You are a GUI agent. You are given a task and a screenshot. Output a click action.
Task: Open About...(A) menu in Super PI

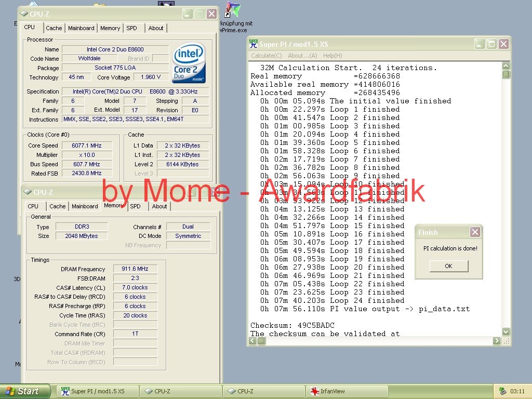point(302,56)
